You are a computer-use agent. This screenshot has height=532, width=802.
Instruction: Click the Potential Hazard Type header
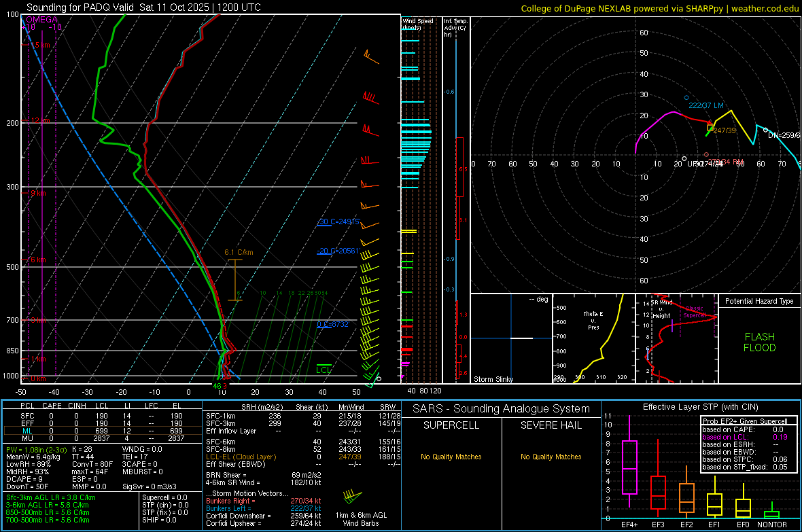[x=759, y=301]
